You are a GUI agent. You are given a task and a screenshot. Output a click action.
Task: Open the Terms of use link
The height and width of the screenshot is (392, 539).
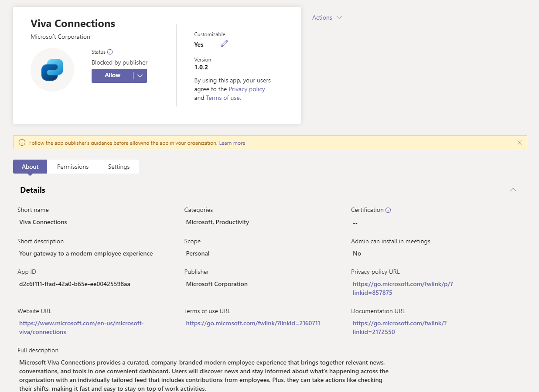tap(222, 98)
